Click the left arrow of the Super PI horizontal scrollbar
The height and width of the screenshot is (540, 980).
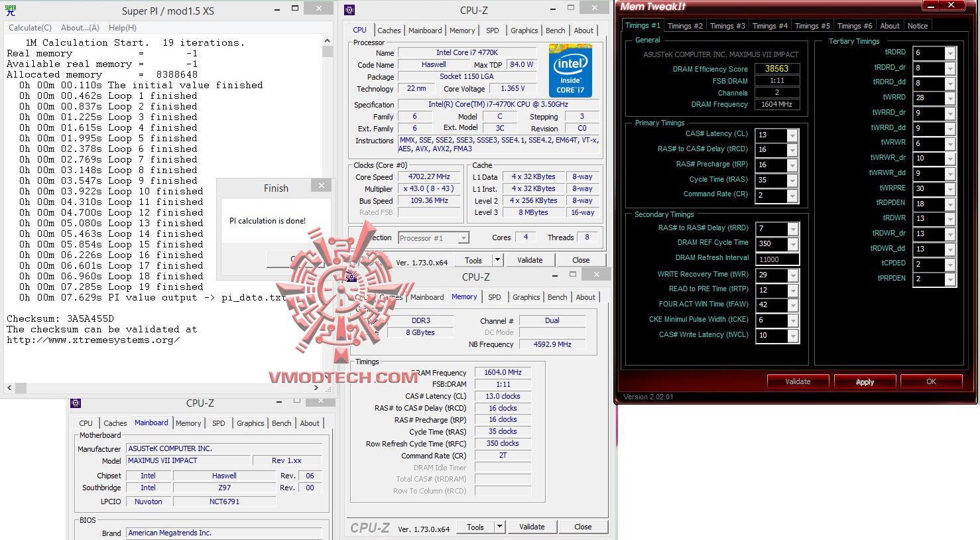tap(9, 387)
